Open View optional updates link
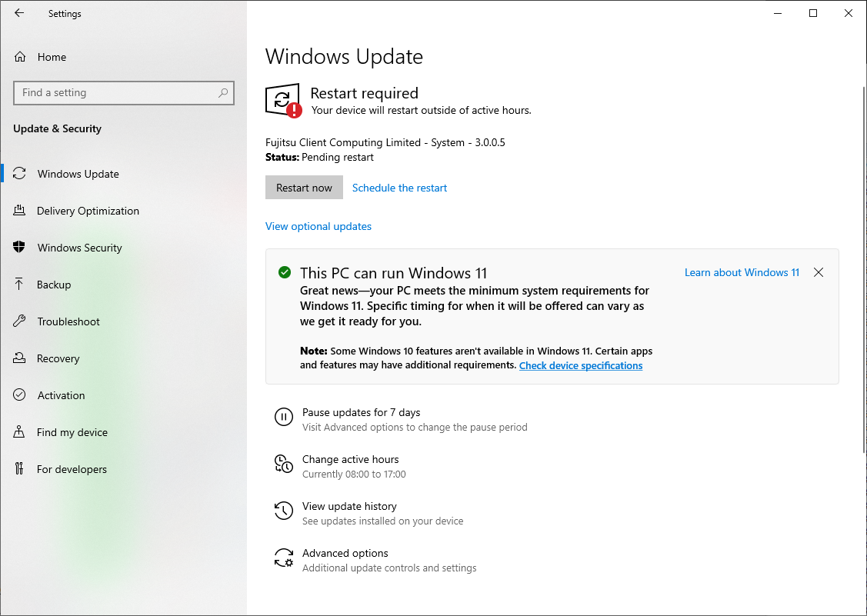Viewport: 867px width, 616px height. [x=318, y=226]
